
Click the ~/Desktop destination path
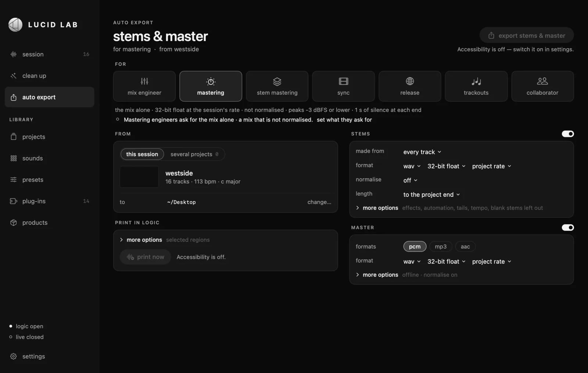click(x=181, y=202)
